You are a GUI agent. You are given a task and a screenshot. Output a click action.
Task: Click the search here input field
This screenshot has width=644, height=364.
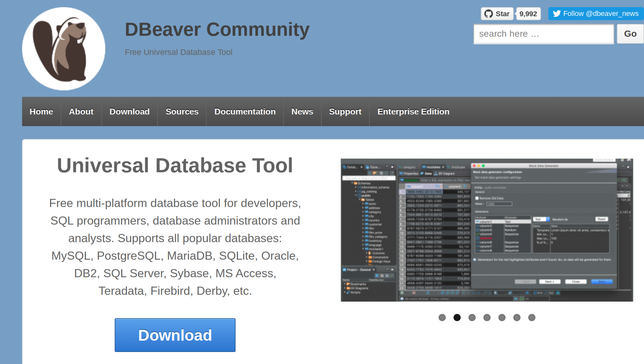(544, 34)
